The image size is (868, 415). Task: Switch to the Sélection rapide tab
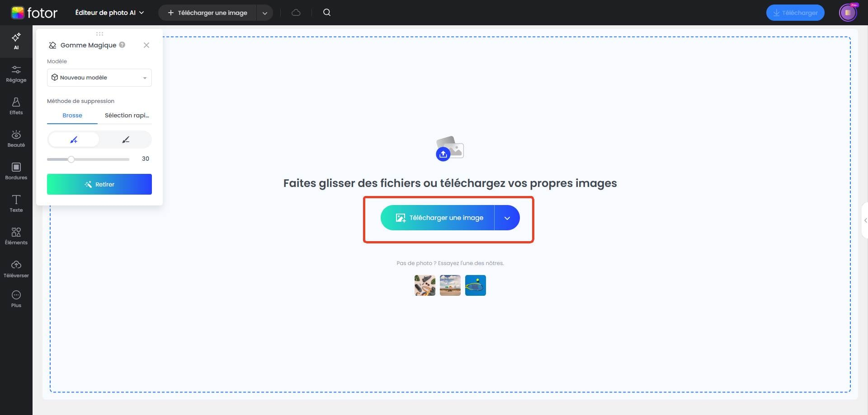(127, 115)
